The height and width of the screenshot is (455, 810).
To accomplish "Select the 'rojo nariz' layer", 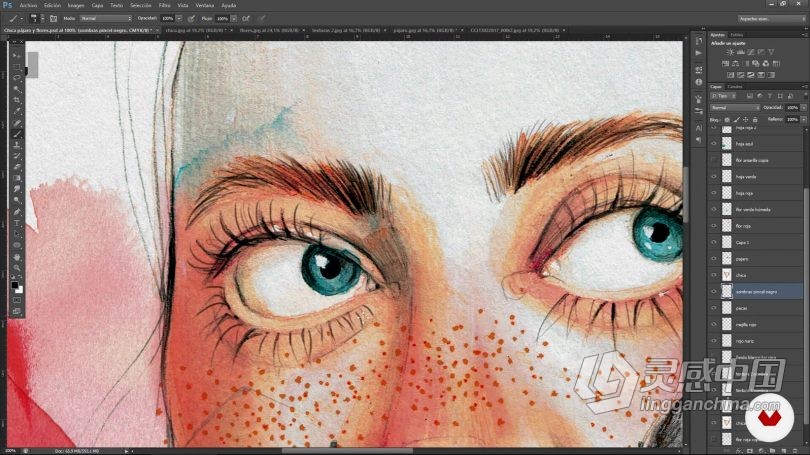I will 757,341.
